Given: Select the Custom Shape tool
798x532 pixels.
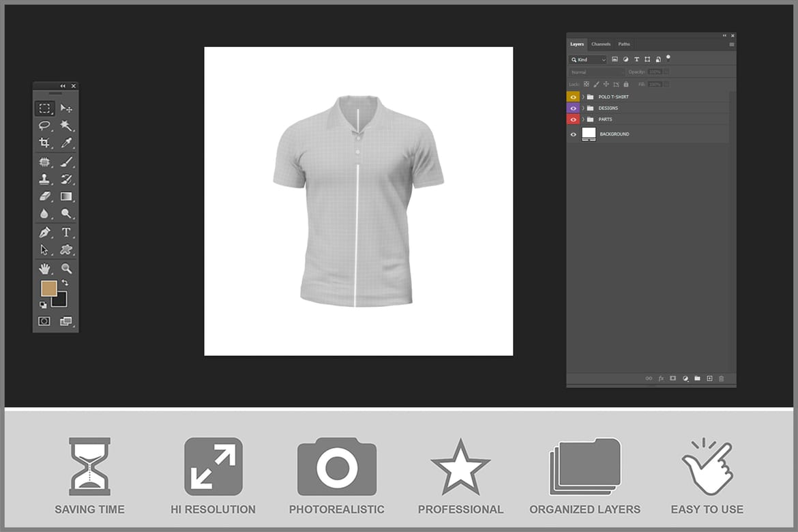Looking at the screenshot, I should (x=66, y=250).
